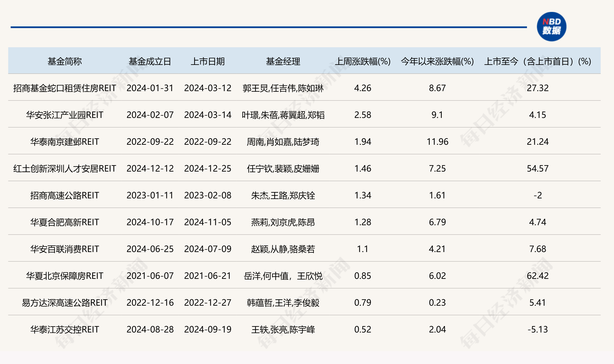
Task: Click 华夏北京保障房REIT fund name
Action: click(x=64, y=276)
